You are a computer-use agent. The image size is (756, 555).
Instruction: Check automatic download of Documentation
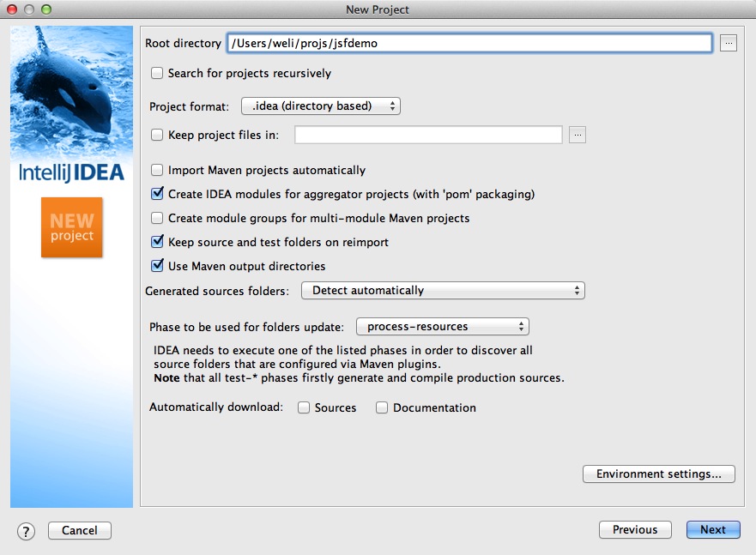click(382, 408)
